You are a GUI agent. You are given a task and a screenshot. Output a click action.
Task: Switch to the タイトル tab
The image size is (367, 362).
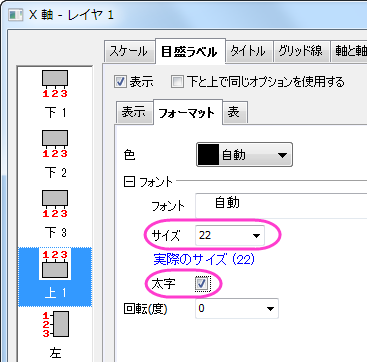248,52
